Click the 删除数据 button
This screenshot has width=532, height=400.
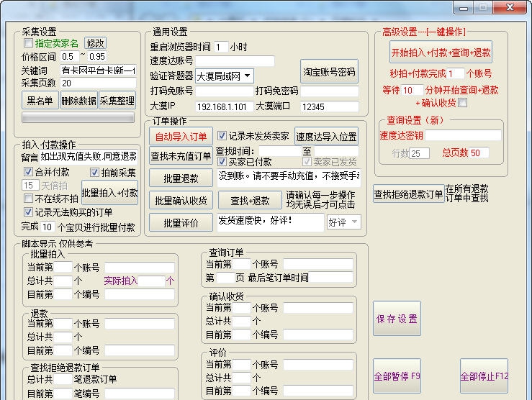[x=78, y=100]
